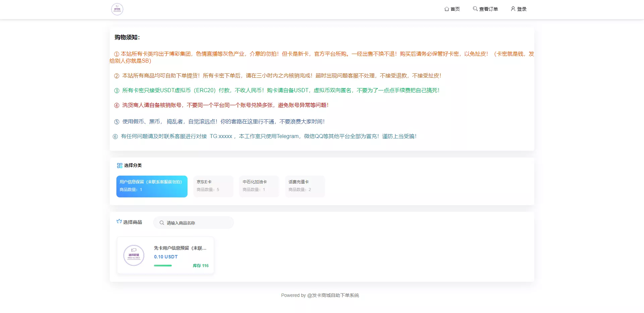Open the 发卡商城自助下单系统 footer link

click(x=333, y=295)
